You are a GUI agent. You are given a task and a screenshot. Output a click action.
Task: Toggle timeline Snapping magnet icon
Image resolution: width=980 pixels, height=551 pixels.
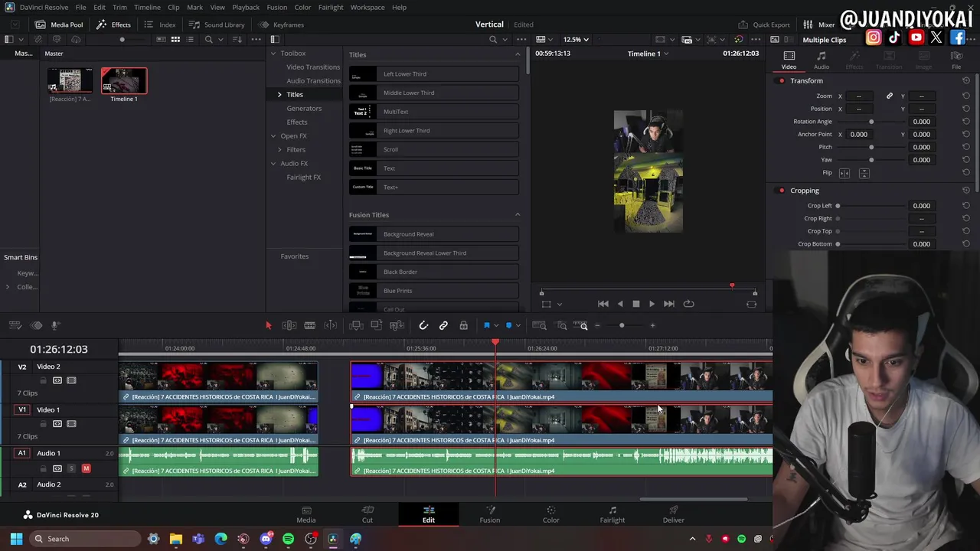pos(423,326)
